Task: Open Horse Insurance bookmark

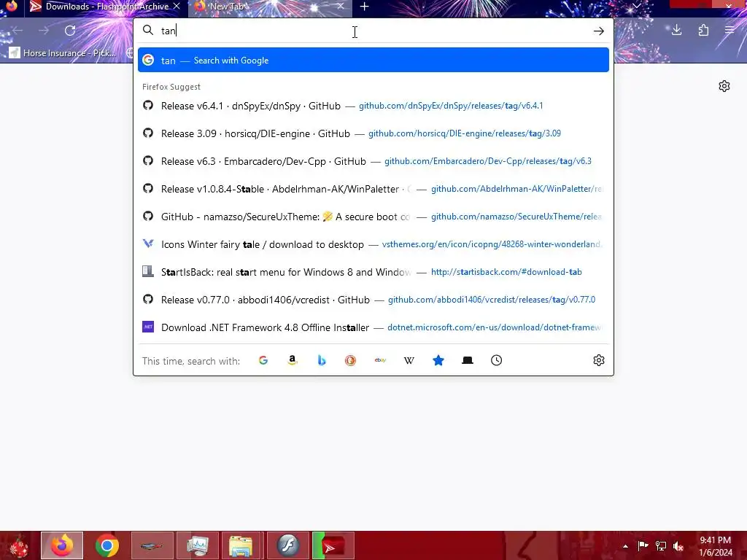Action: [x=63, y=52]
